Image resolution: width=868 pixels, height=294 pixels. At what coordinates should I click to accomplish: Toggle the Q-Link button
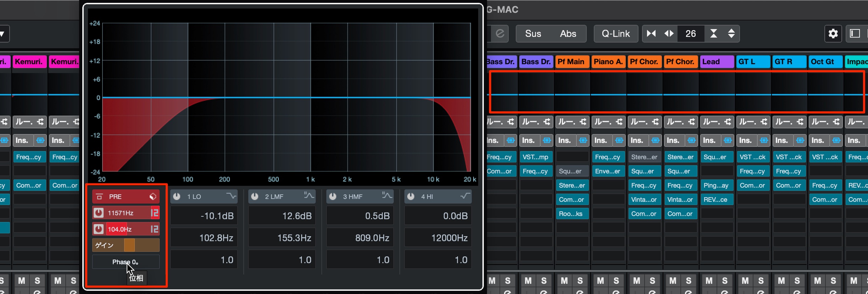tap(616, 34)
